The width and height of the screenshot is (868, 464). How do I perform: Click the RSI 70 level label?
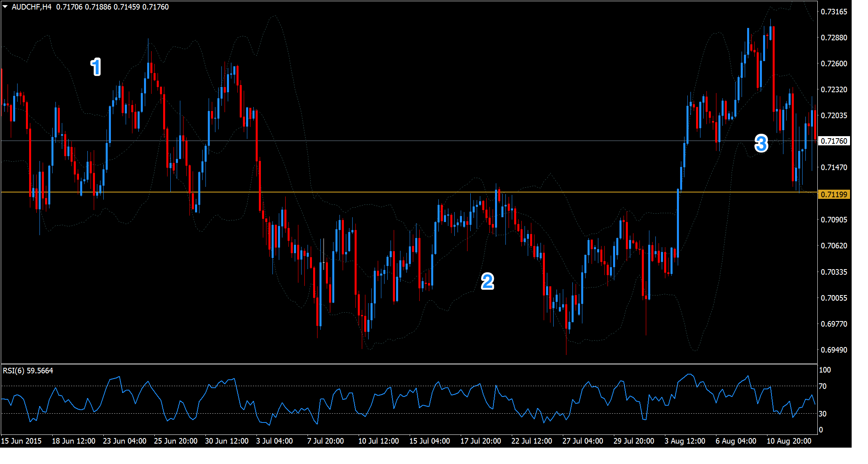pyautogui.click(x=823, y=386)
